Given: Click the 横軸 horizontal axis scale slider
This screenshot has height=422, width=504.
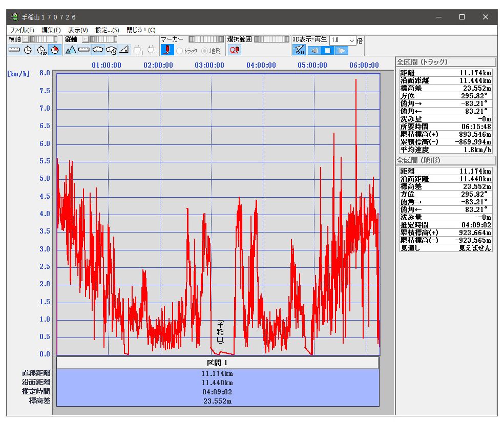Looking at the screenshot, I should click(x=43, y=39).
